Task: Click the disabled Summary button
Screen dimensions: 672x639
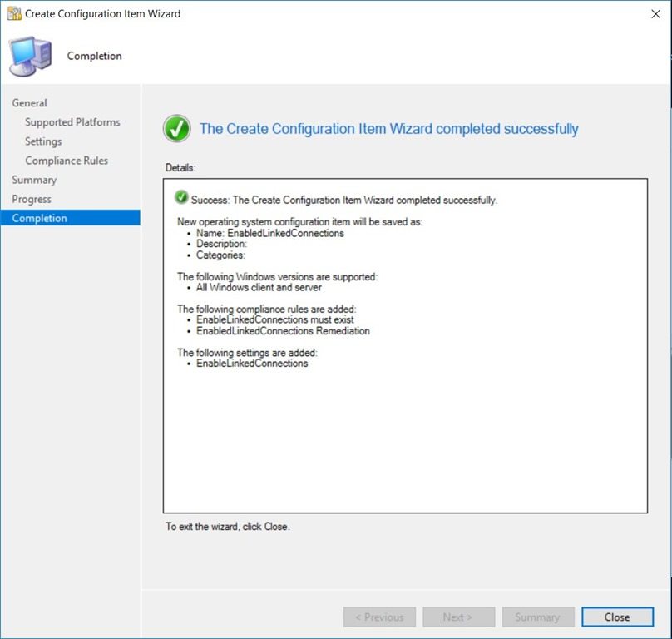Action: coord(538,617)
